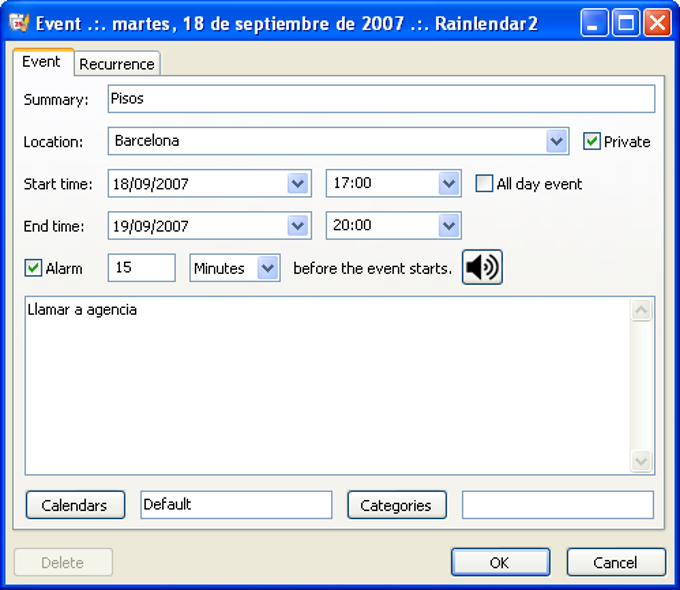
Task: Open the End time date dropdown
Action: point(298,226)
